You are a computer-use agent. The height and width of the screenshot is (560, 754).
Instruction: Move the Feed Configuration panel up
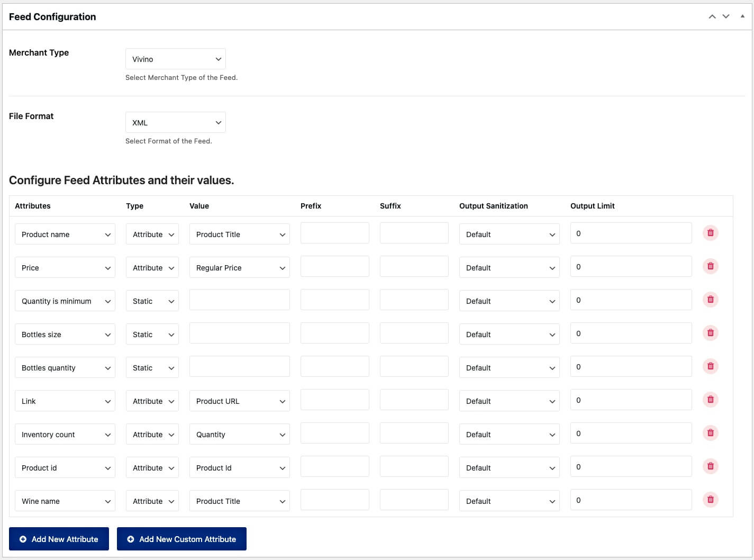[712, 16]
